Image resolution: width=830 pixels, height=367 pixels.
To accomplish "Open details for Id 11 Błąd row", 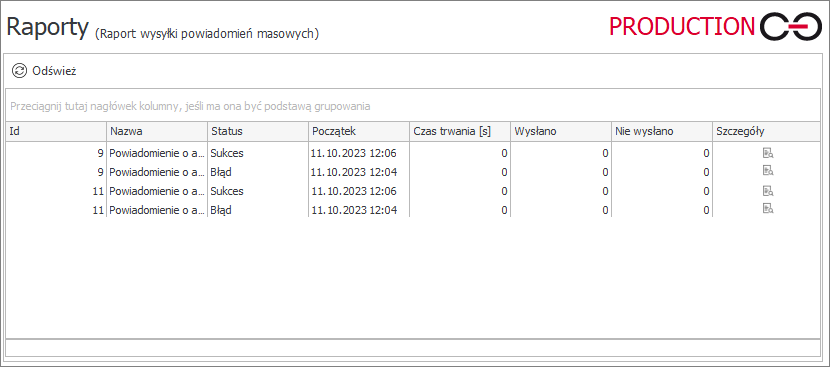I will click(768, 208).
